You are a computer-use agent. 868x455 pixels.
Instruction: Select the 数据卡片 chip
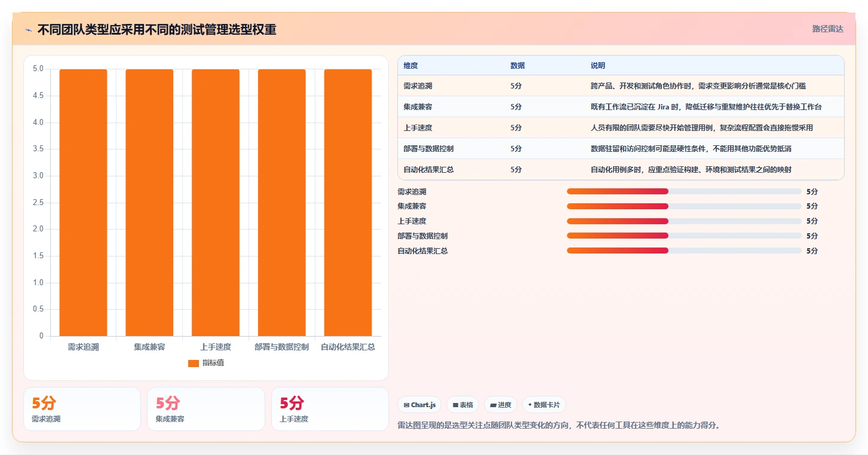[544, 405]
